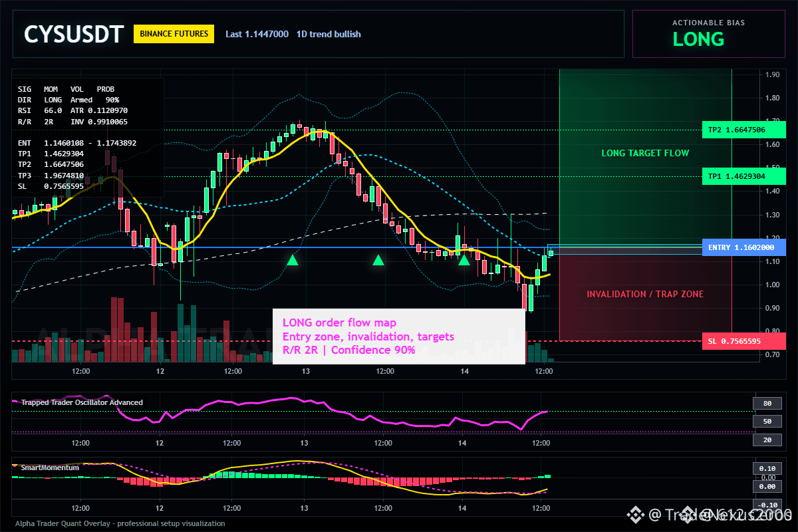Screen dimensions: 798x532
Task: Click the LONG TARGET FLOW zone label
Action: click(645, 153)
